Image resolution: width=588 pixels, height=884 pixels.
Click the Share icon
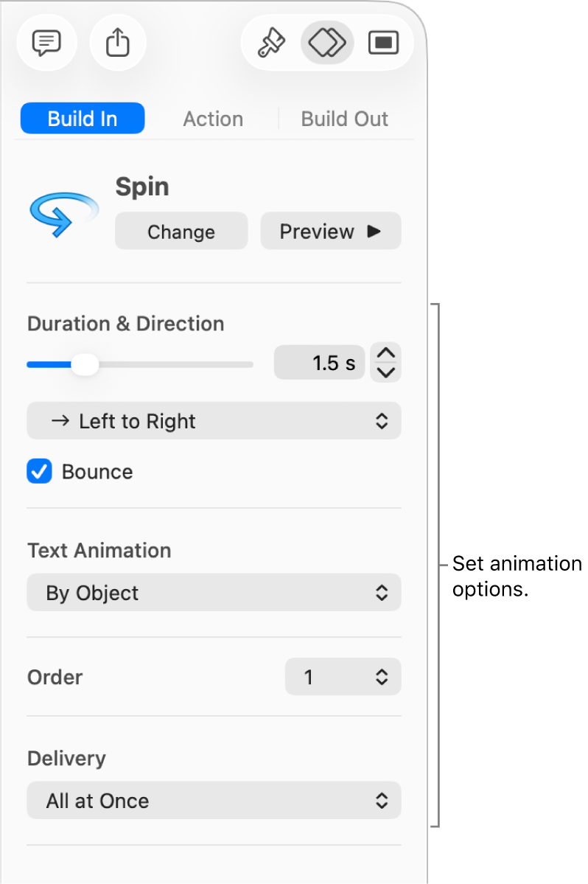click(x=117, y=43)
